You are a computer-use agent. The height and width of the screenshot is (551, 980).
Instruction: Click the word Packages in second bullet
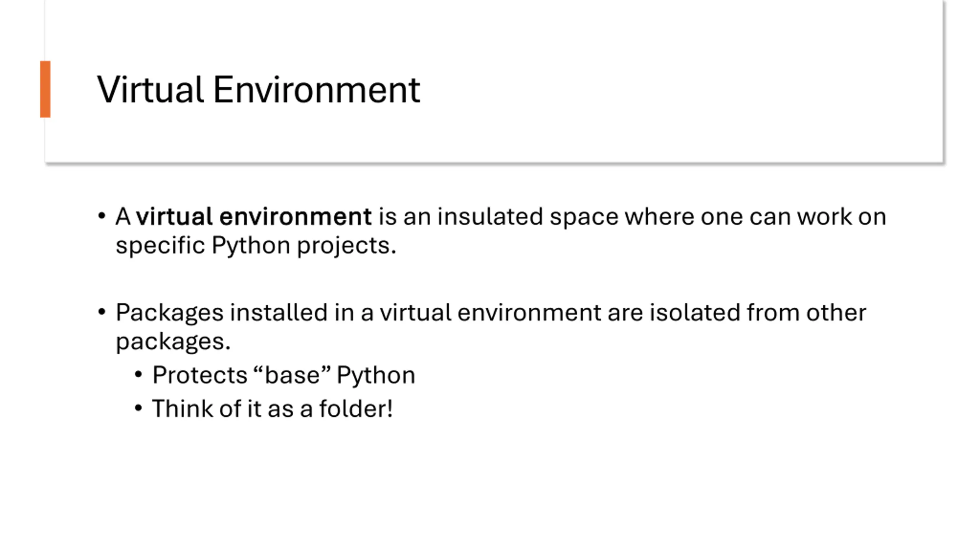tap(169, 313)
